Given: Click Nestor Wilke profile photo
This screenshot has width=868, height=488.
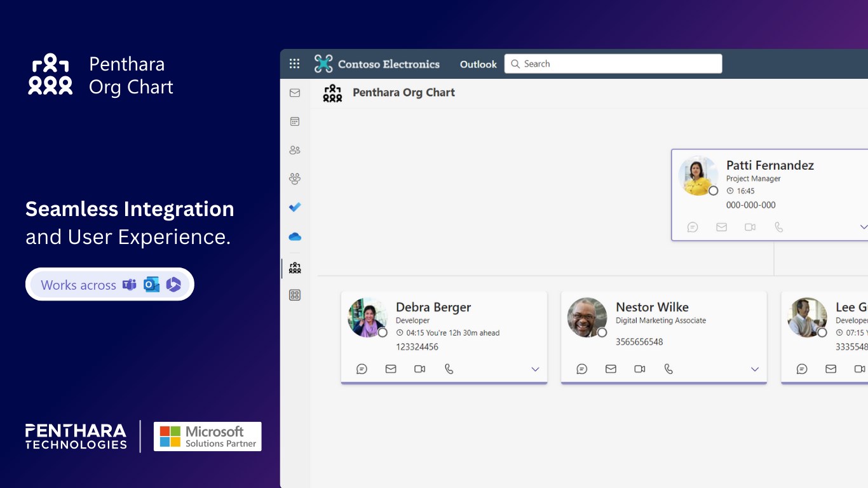Looking at the screenshot, I should click(587, 317).
